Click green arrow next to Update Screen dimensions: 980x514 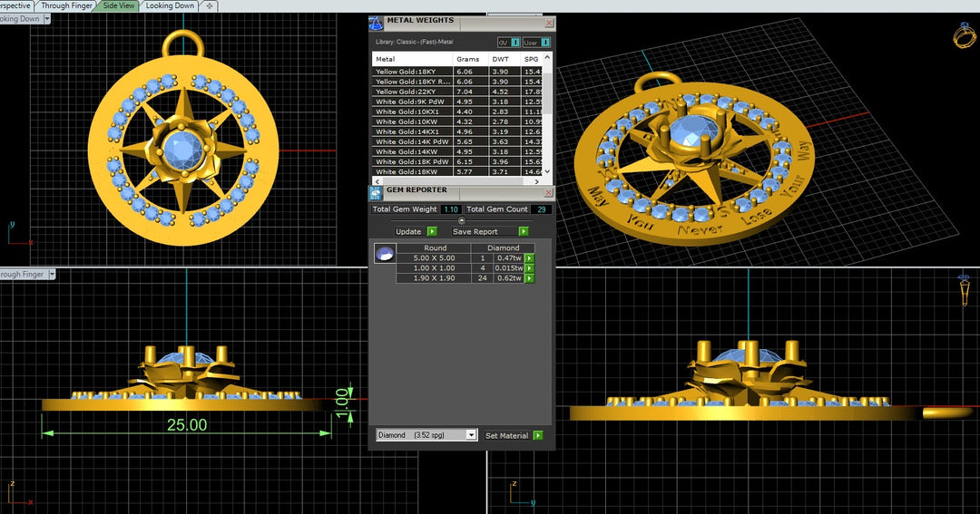432,231
